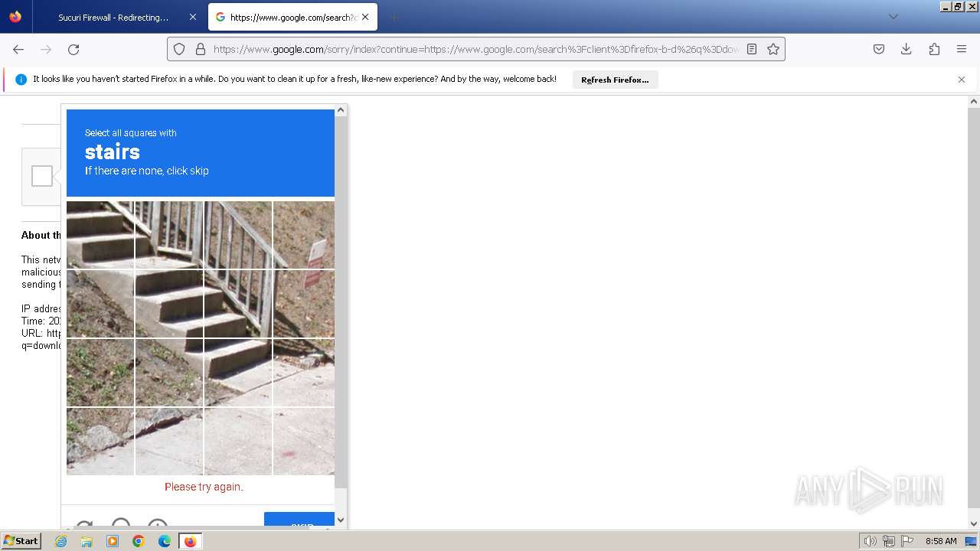Viewport: 980px width, 551px height.
Task: Open the network tray icon
Action: (889, 541)
